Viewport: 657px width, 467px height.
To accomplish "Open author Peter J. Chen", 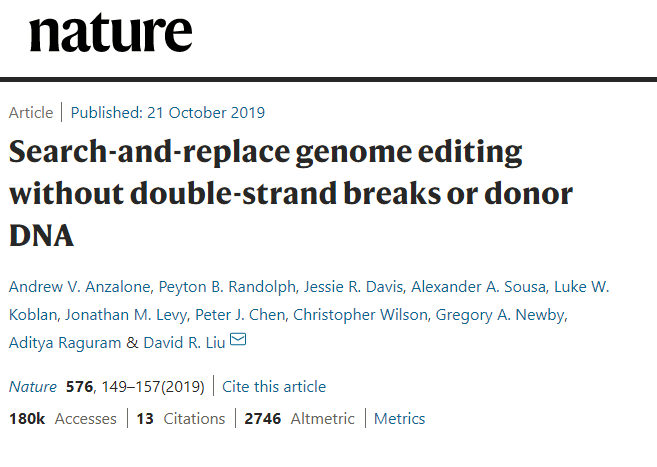I will pos(240,315).
